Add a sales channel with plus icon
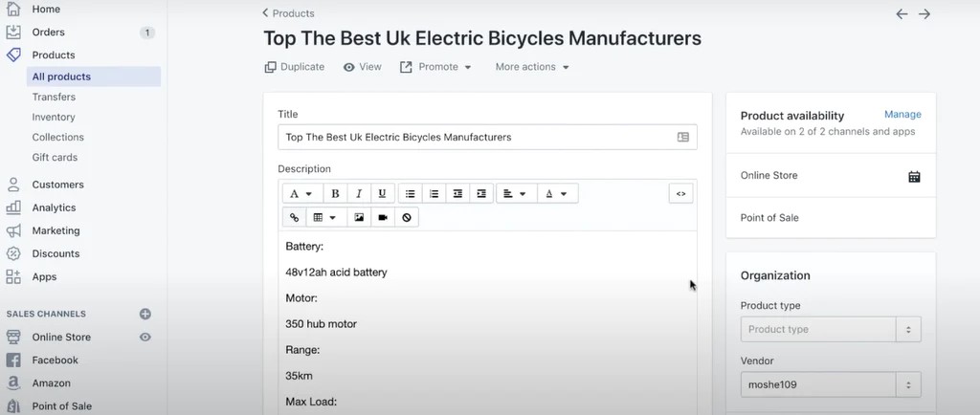Screen dimensions: 980x415 point(145,314)
